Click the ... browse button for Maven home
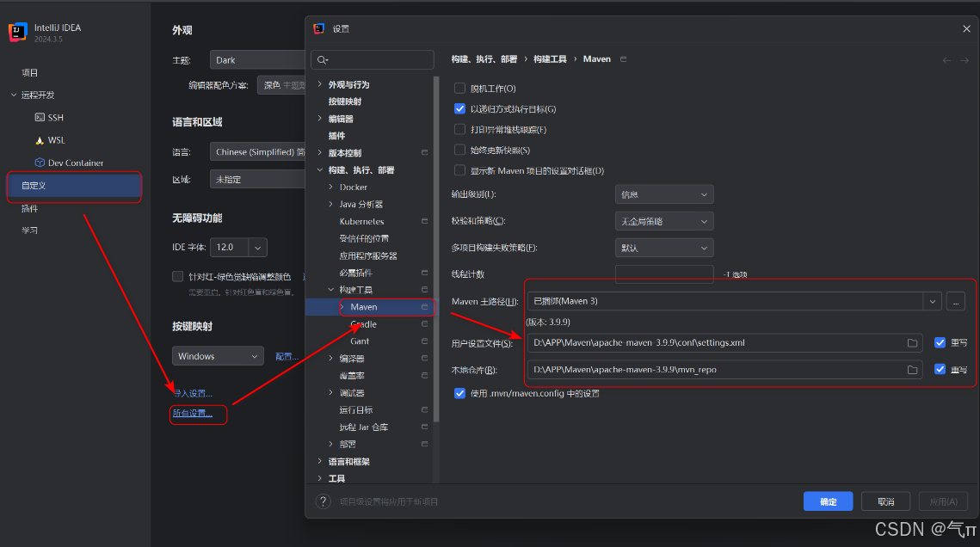The image size is (980, 547). [956, 301]
